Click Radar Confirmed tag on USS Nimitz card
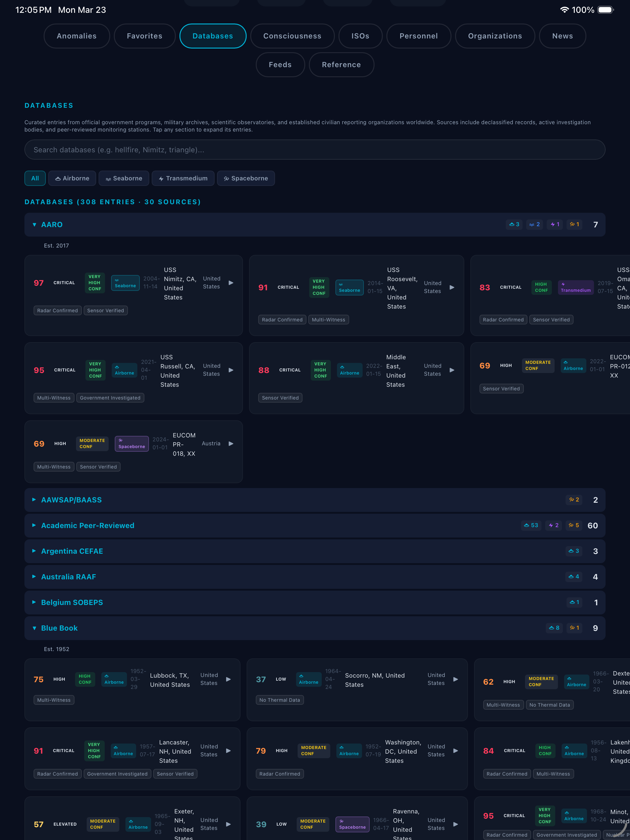Viewport: 630px width, 840px height. (57, 311)
